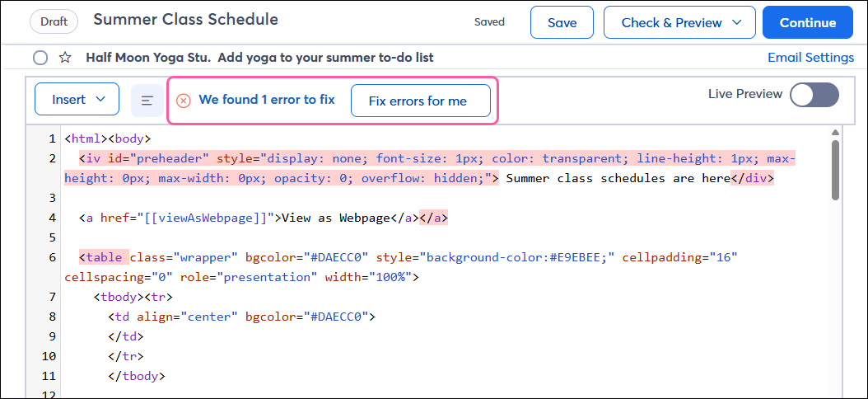Toggle the Live Preview switch
The height and width of the screenshot is (399, 868).
814,95
